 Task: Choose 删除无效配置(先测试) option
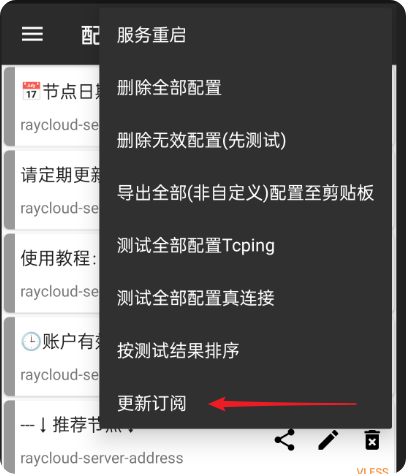coord(245,140)
